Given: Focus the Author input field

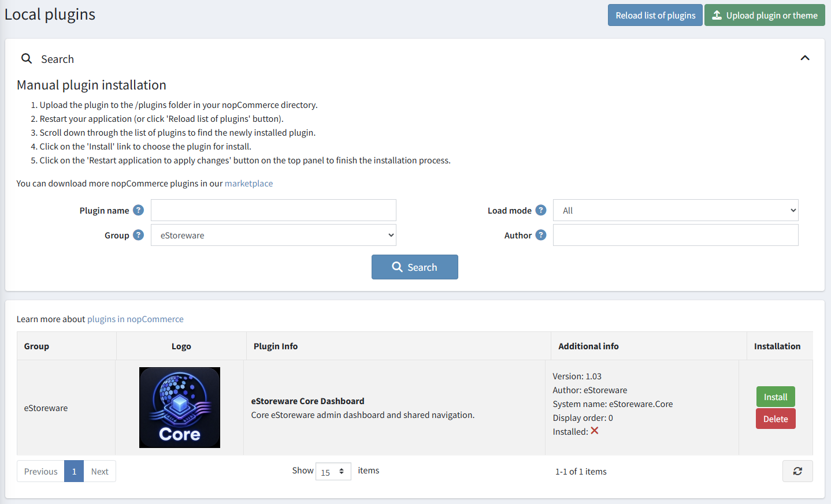Looking at the screenshot, I should (676, 235).
